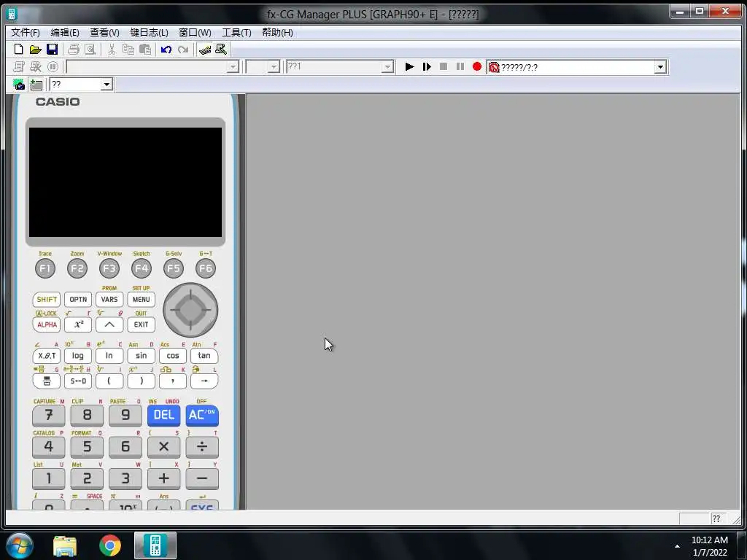The image size is (747, 560).
Task: Click the Cut scissors icon
Action: pos(112,50)
